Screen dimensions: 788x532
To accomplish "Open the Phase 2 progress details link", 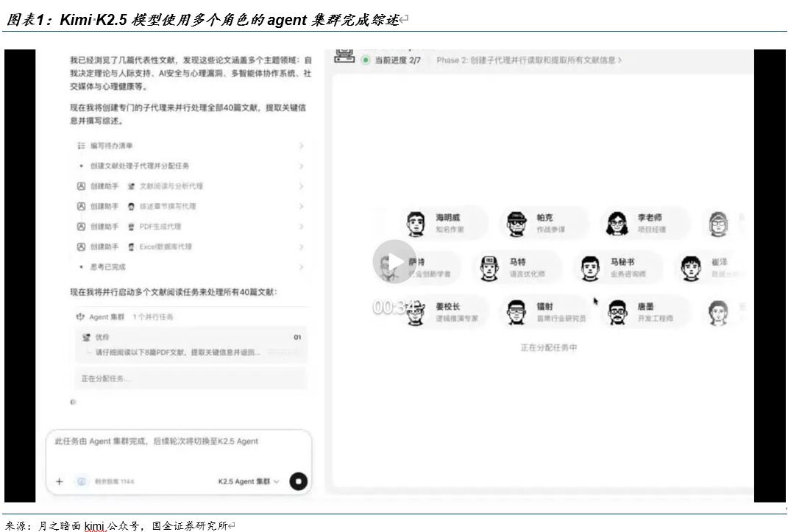I will point(528,60).
